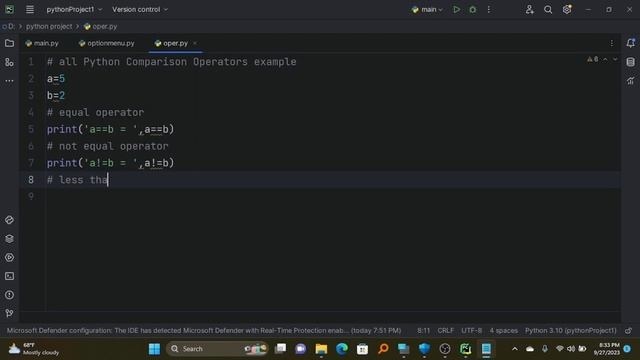The image size is (640, 360).
Task: Open the main run configuration dropdown
Action: pyautogui.click(x=427, y=9)
